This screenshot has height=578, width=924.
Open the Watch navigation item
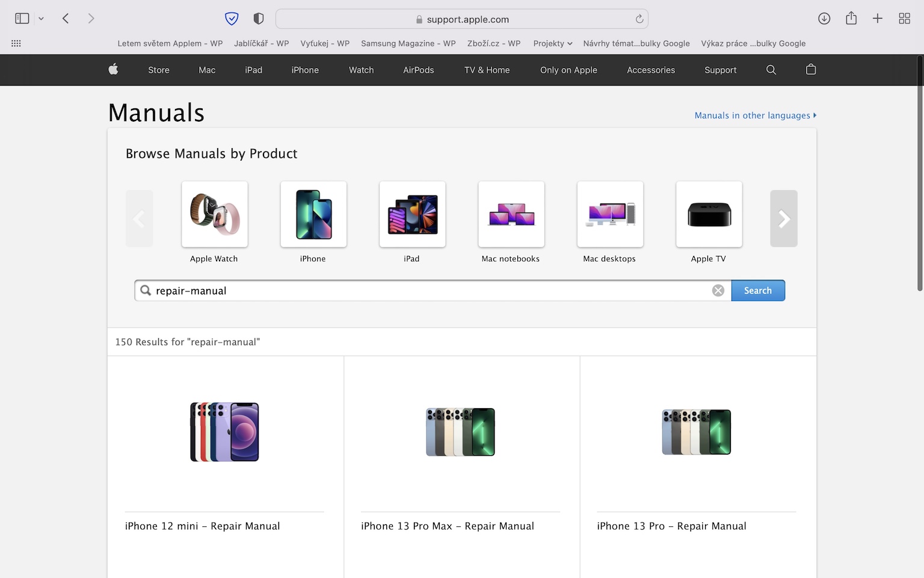pyautogui.click(x=362, y=70)
